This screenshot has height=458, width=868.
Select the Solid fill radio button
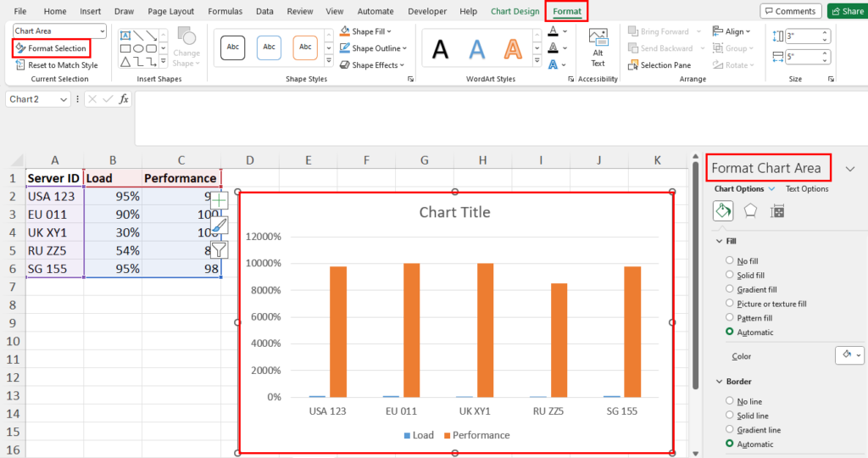(x=730, y=275)
